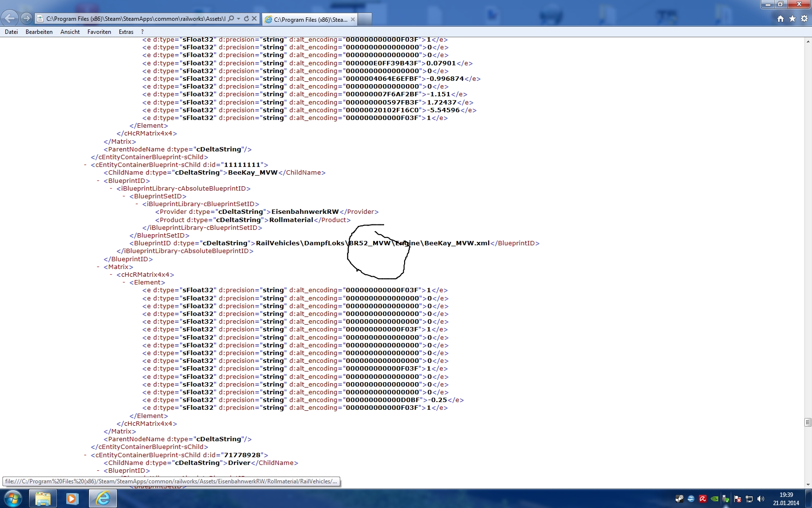Collapse the BlueprintID node under Driver
The width and height of the screenshot is (812, 508).
pyautogui.click(x=98, y=471)
